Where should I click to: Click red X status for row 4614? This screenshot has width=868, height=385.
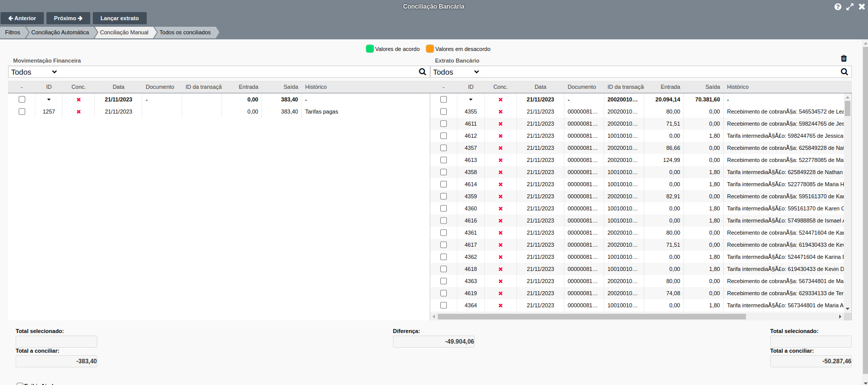click(x=500, y=184)
